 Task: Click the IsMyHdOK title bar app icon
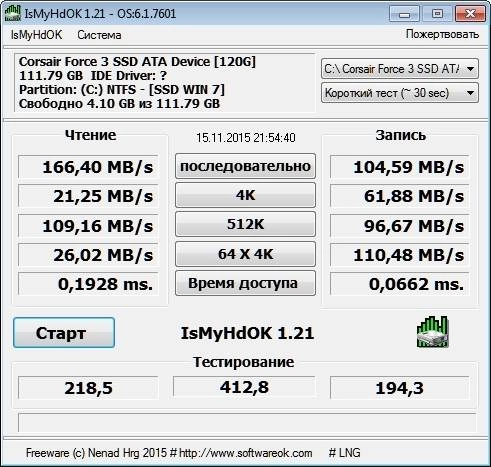(x=13, y=14)
